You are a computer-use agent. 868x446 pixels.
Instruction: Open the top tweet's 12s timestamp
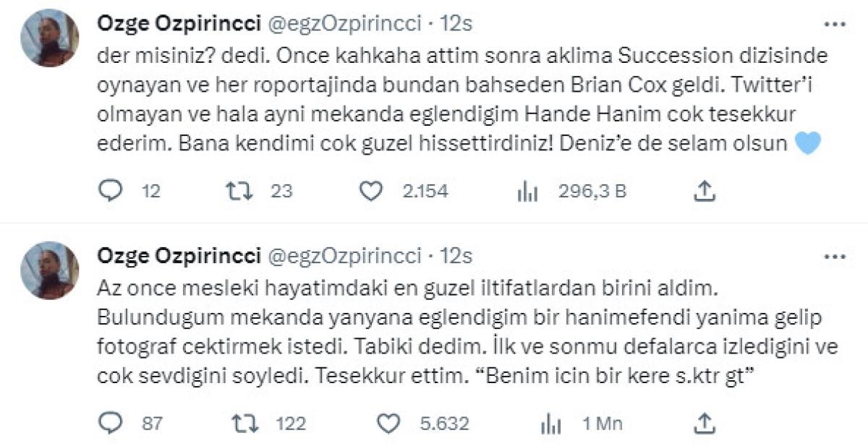[456, 24]
